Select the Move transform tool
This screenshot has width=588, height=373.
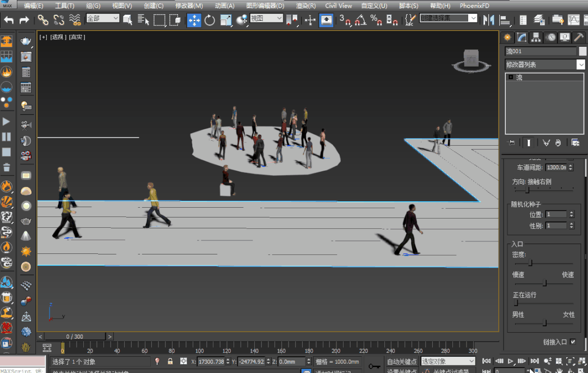pyautogui.click(x=194, y=21)
